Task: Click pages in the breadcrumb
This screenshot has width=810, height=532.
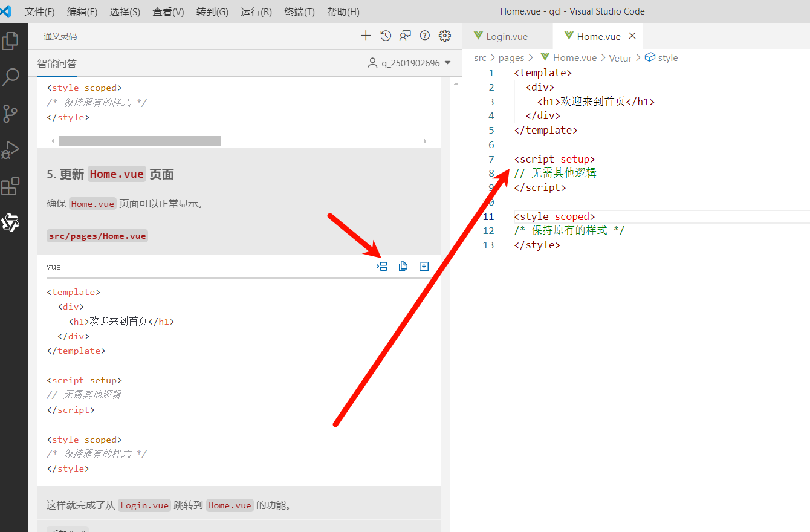Action: 511,58
